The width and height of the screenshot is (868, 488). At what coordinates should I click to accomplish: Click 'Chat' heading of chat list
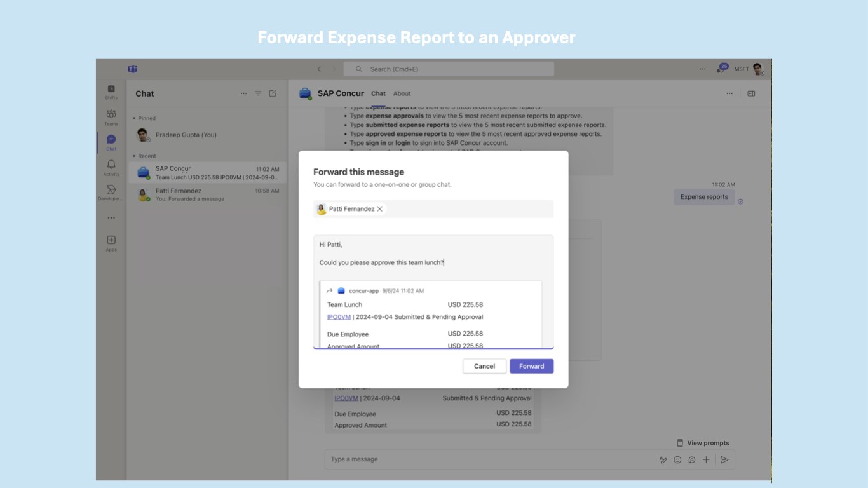click(145, 93)
